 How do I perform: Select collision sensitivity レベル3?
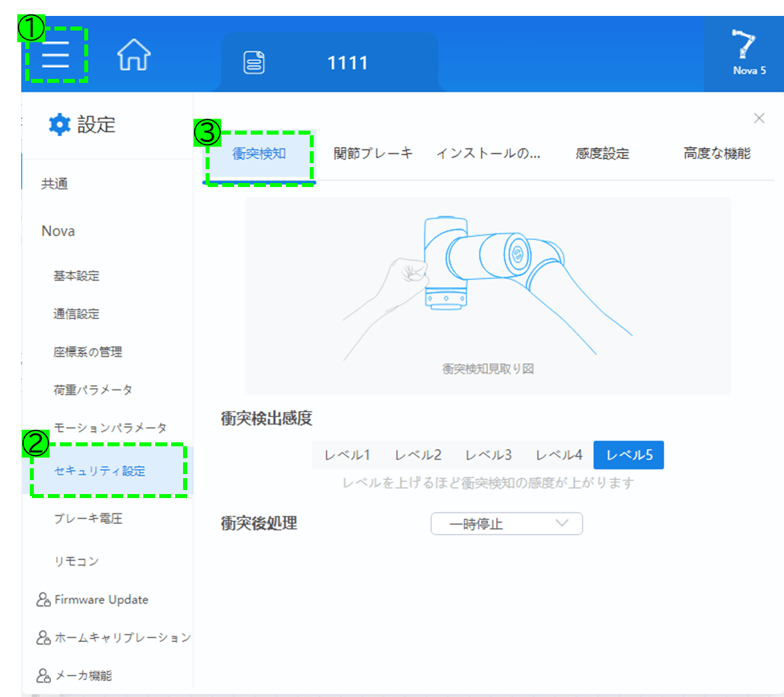tap(488, 454)
